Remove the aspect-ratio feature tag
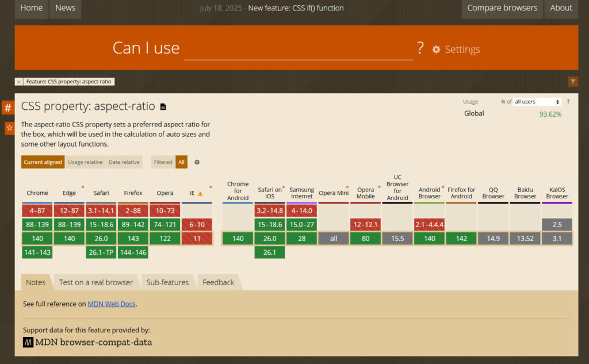This screenshot has height=364, width=589. coord(19,82)
